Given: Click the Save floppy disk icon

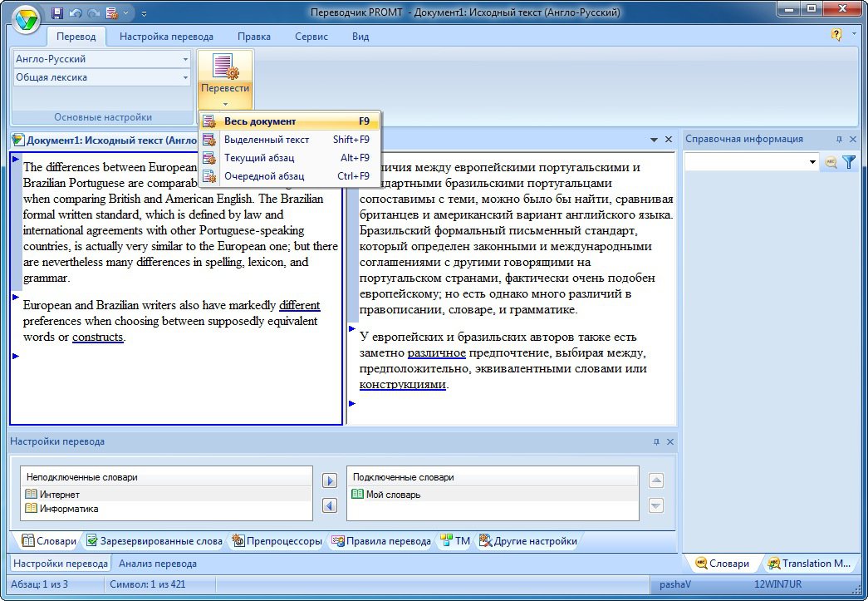Looking at the screenshot, I should (x=57, y=12).
